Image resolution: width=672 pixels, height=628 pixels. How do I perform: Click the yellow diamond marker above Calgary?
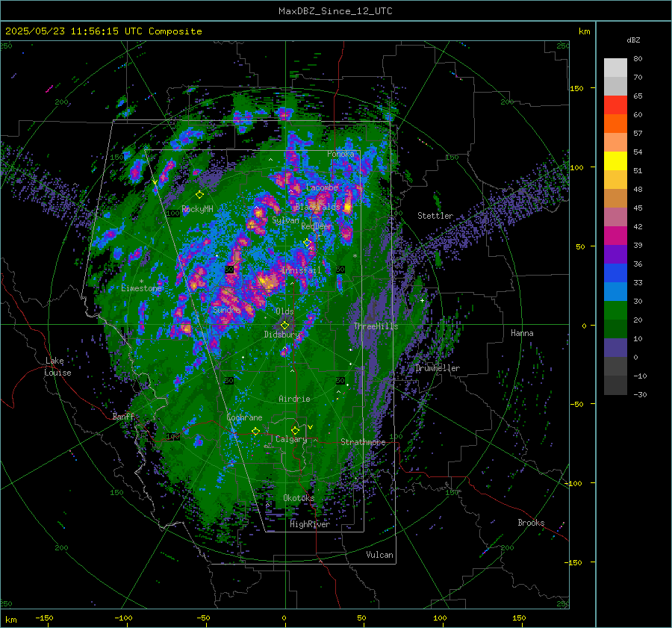(295, 430)
